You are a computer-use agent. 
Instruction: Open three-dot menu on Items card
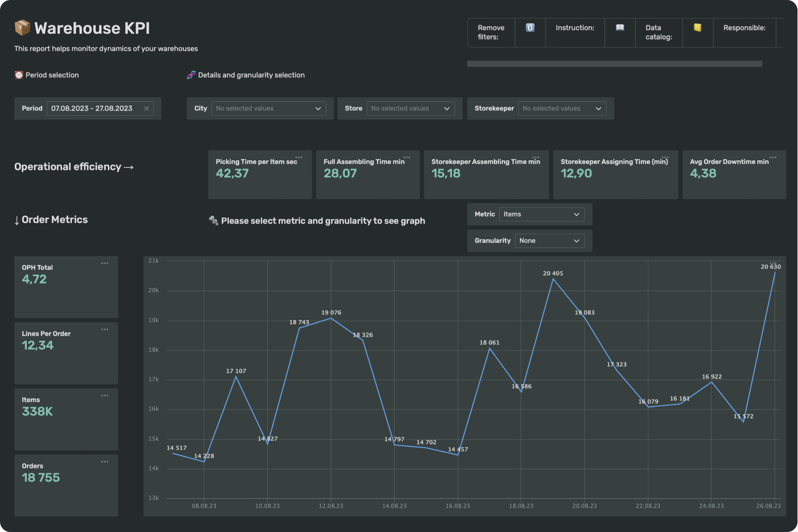click(105, 395)
